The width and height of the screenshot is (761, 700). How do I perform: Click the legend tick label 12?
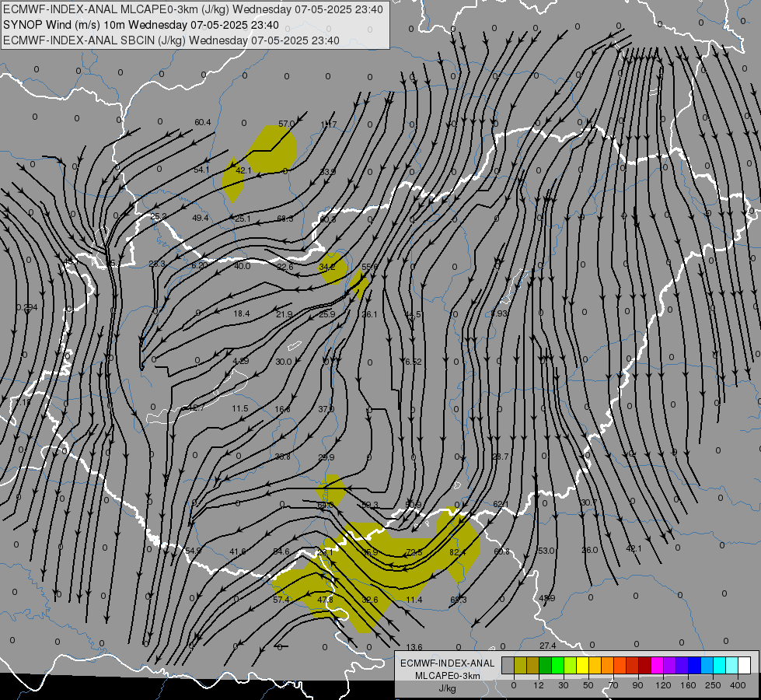click(x=538, y=685)
